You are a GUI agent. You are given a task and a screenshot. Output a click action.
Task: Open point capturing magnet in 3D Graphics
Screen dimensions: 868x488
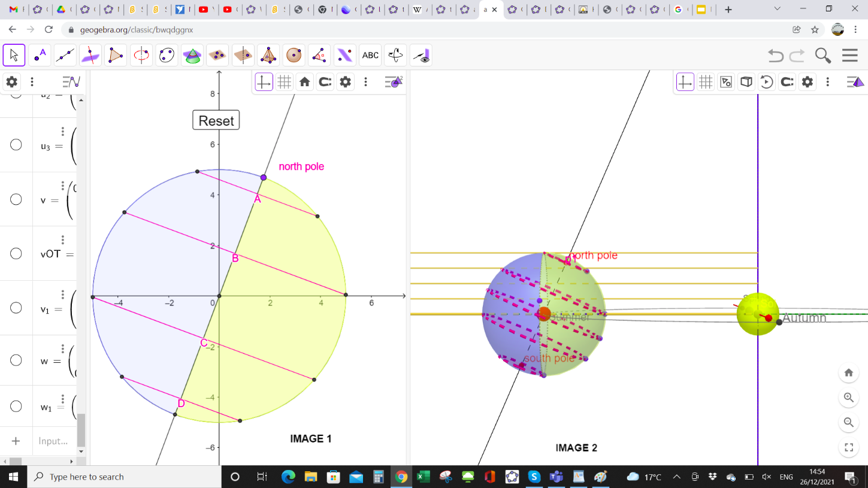coord(787,82)
